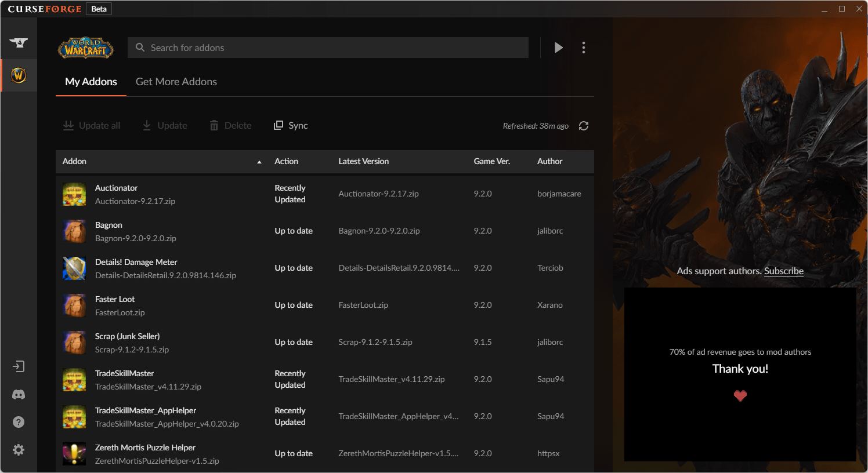This screenshot has height=473, width=868.
Task: Toggle the Addon column sort arrow
Action: tap(259, 162)
